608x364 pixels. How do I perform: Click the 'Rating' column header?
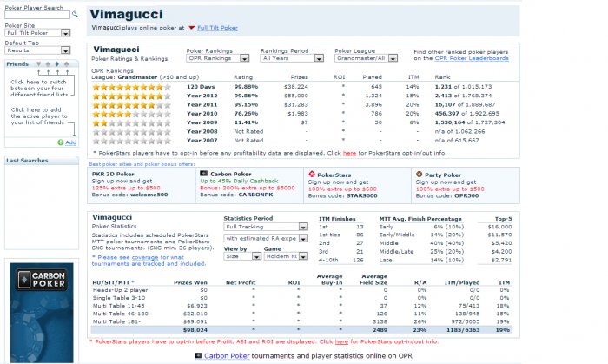click(243, 77)
